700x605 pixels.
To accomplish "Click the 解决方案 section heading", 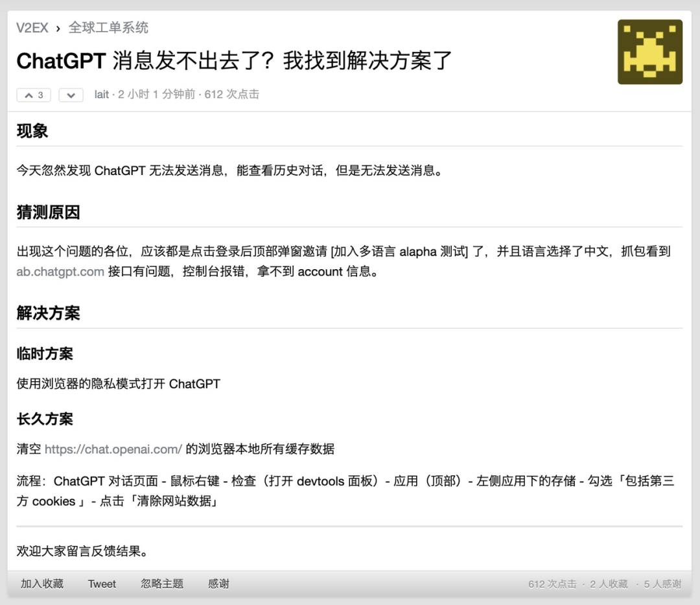I will click(x=48, y=313).
